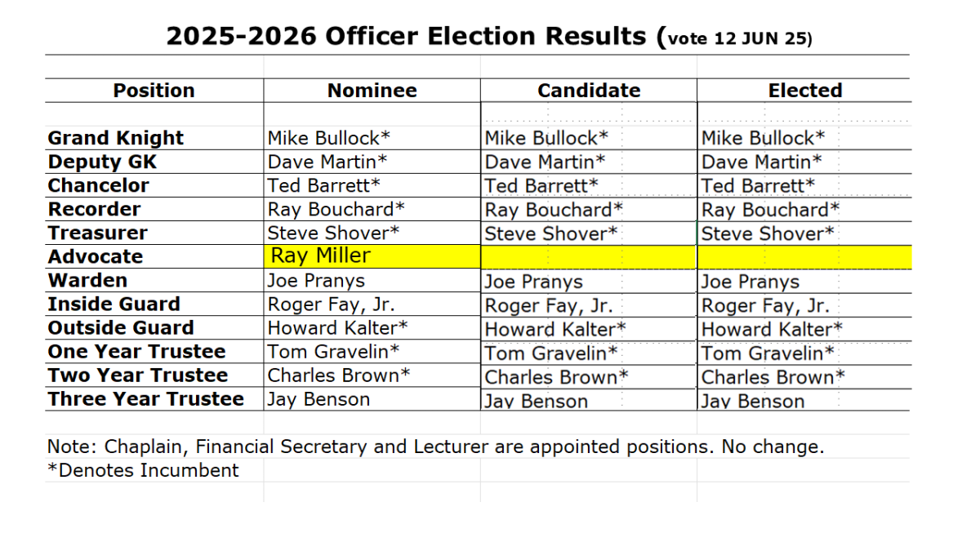Image resolution: width=980 pixels, height=551 pixels.
Task: Click the note about appointed positions
Action: [435, 447]
